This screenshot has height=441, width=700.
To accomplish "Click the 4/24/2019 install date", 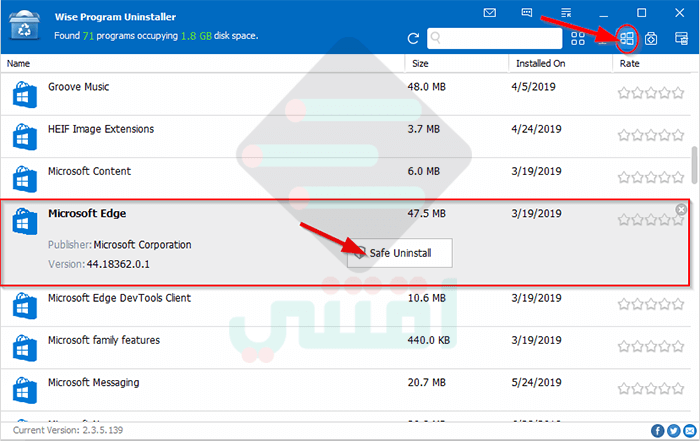I will [536, 129].
